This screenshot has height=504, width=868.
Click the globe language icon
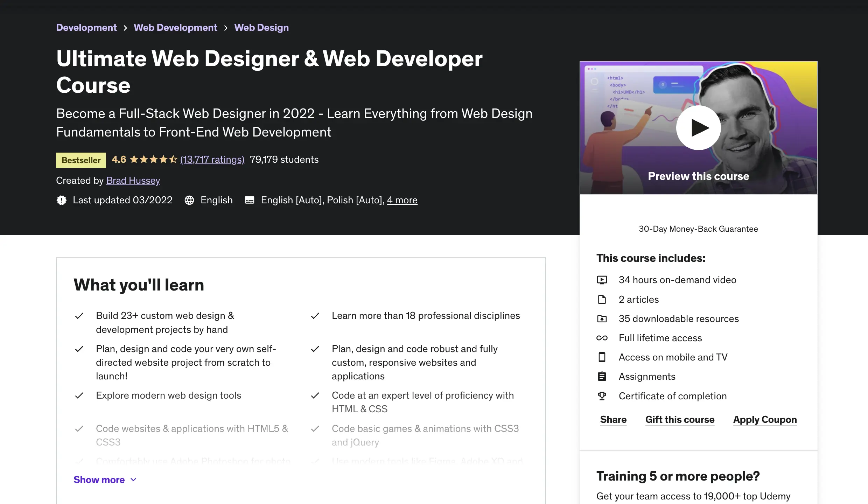pyautogui.click(x=189, y=200)
